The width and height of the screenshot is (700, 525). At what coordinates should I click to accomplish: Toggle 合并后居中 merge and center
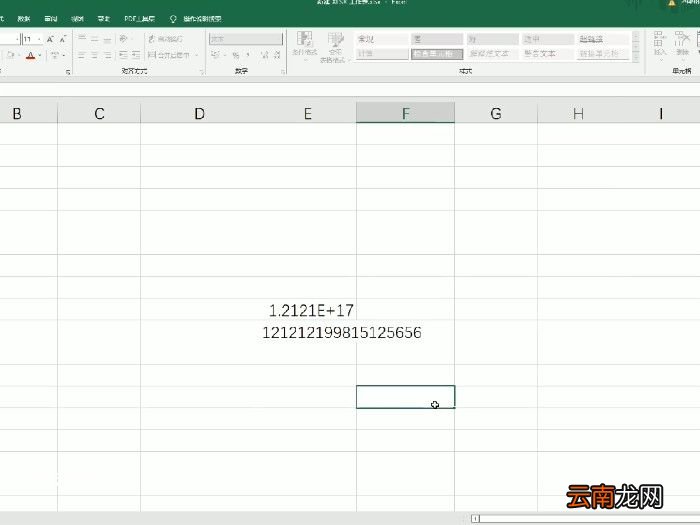pos(169,55)
